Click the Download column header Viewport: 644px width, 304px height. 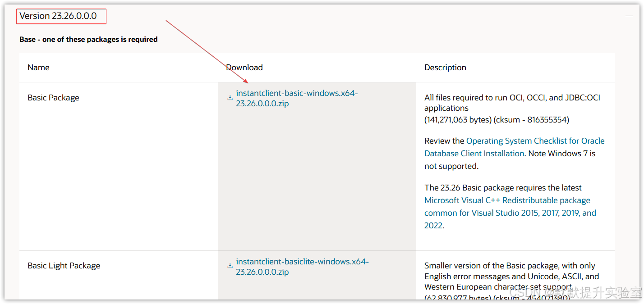(244, 68)
